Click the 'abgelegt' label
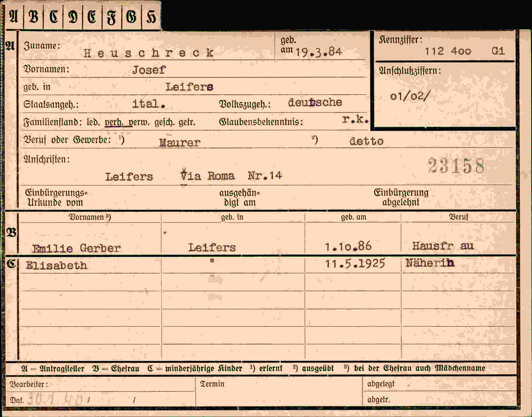The width and height of the screenshot is (532, 417). click(x=381, y=384)
